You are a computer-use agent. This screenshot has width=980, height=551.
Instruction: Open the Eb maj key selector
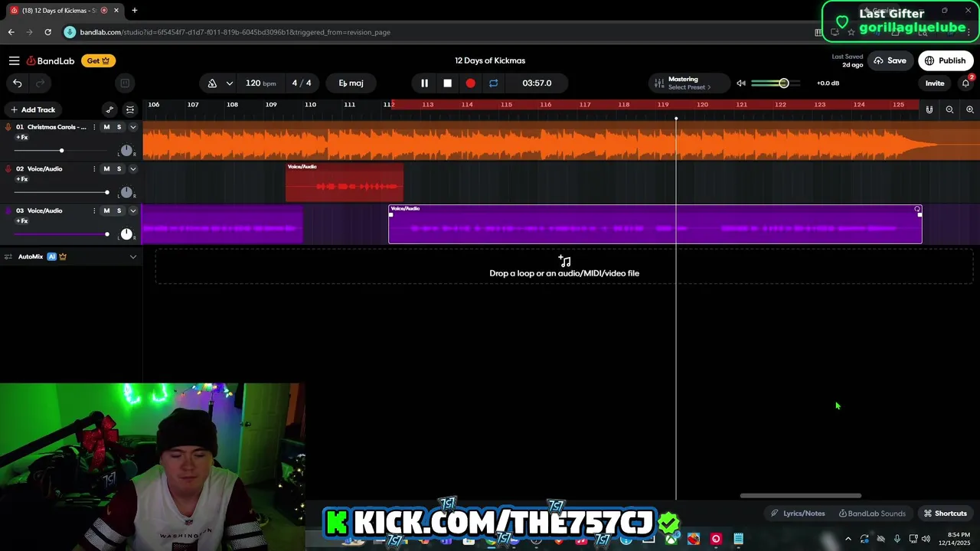tap(351, 83)
